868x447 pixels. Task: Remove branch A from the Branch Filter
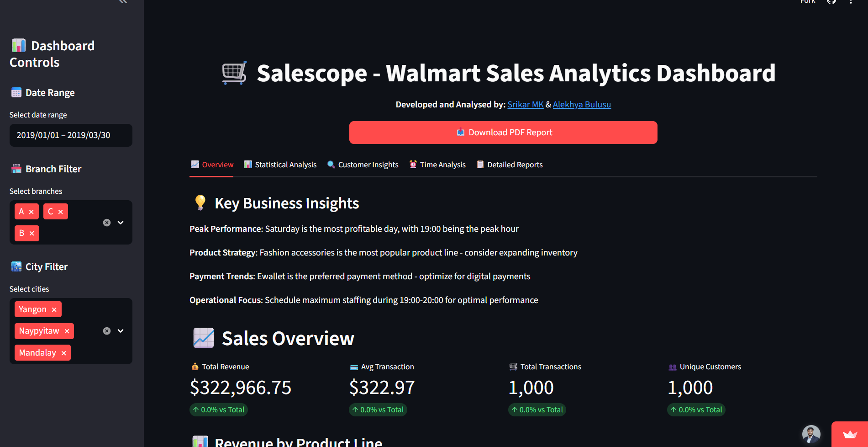[32, 211]
